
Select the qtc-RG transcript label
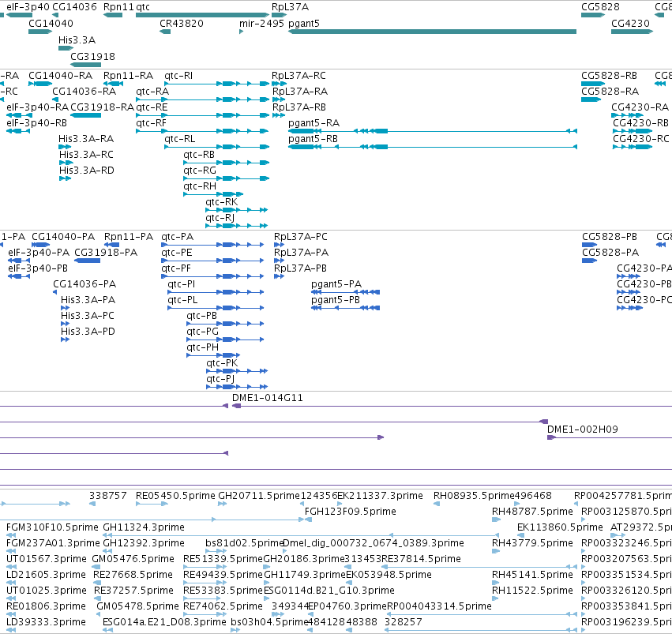(200, 171)
